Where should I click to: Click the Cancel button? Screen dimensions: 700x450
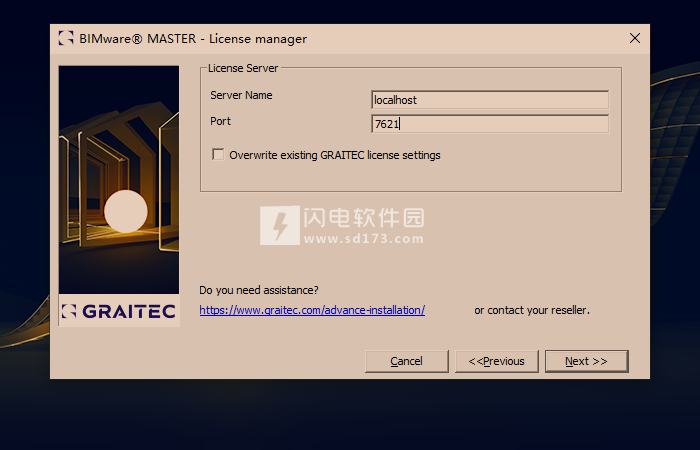pyautogui.click(x=407, y=361)
